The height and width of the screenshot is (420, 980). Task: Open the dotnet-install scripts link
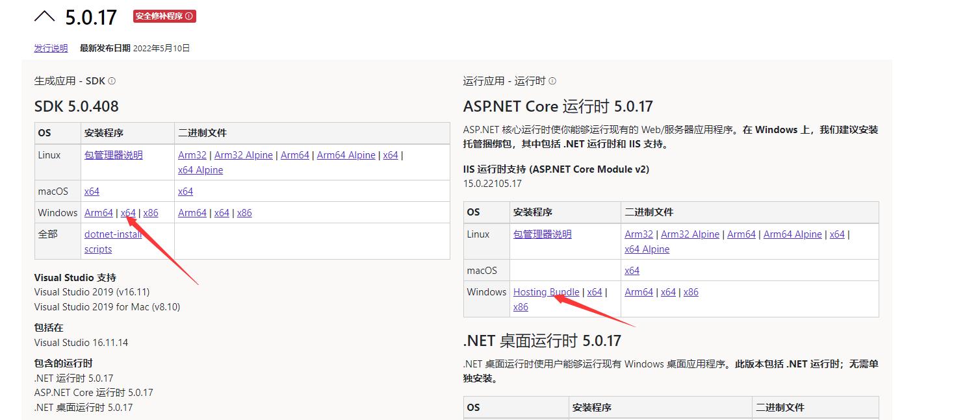click(113, 241)
